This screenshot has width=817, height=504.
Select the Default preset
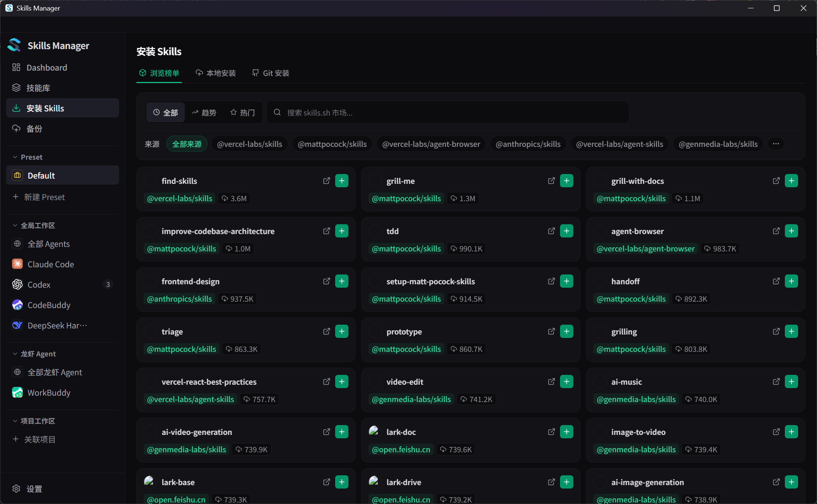coord(62,175)
